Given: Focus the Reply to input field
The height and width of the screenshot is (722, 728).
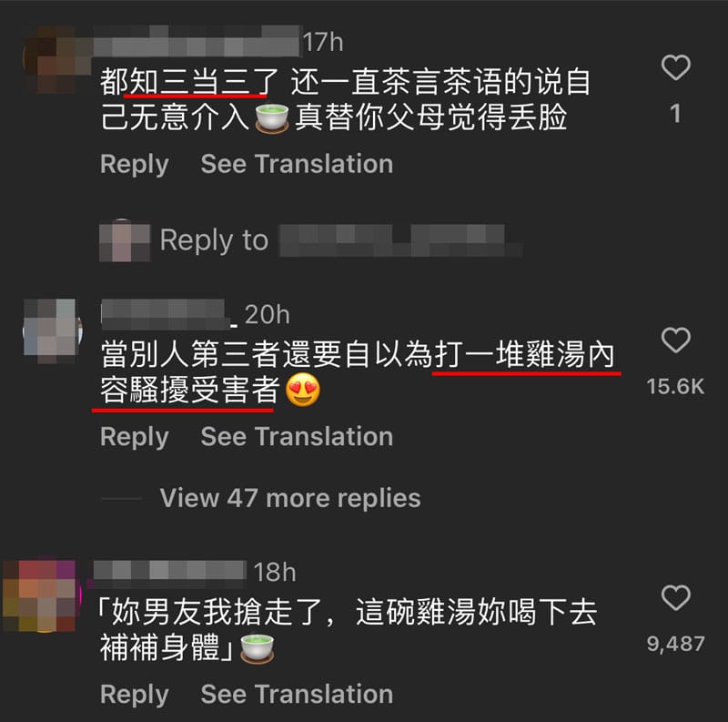Looking at the screenshot, I should [340, 240].
